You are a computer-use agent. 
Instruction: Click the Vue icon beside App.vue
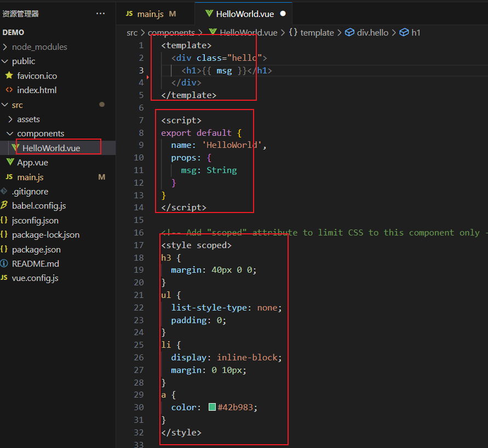click(10, 162)
